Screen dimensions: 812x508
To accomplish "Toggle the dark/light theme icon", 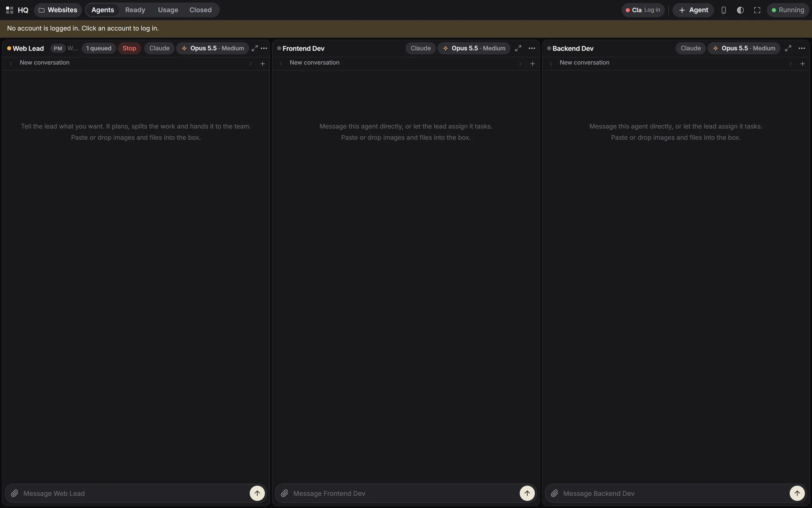I will pyautogui.click(x=740, y=10).
